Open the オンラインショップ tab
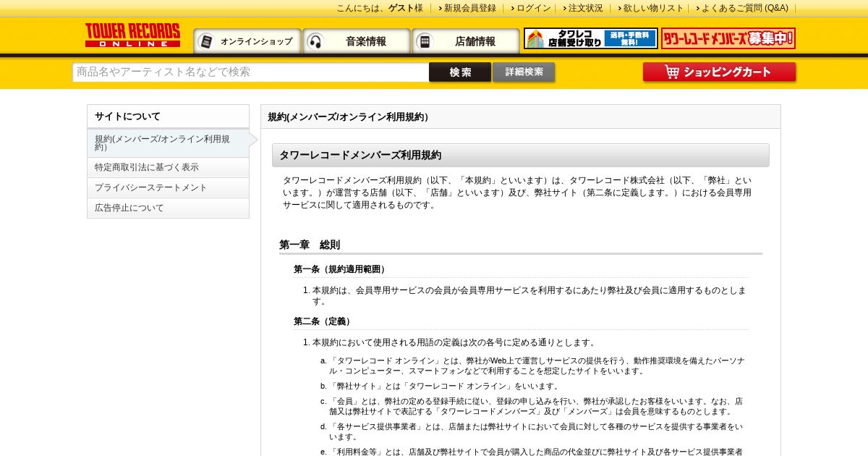Image resolution: width=868 pixels, height=456 pixels. (x=247, y=41)
